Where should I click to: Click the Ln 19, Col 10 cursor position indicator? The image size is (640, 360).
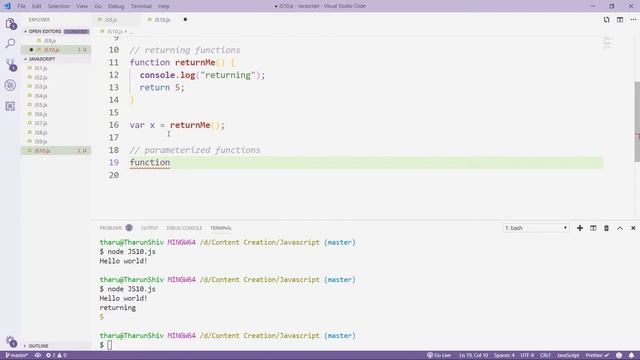click(473, 356)
